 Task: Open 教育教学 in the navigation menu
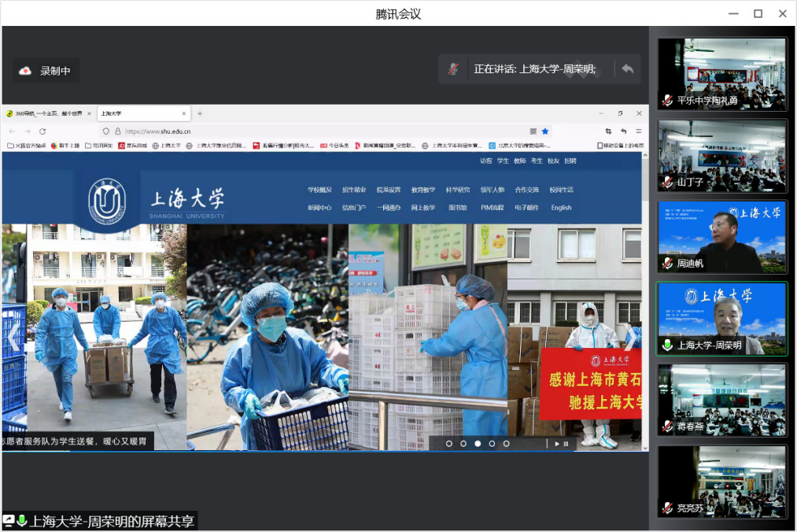(423, 190)
